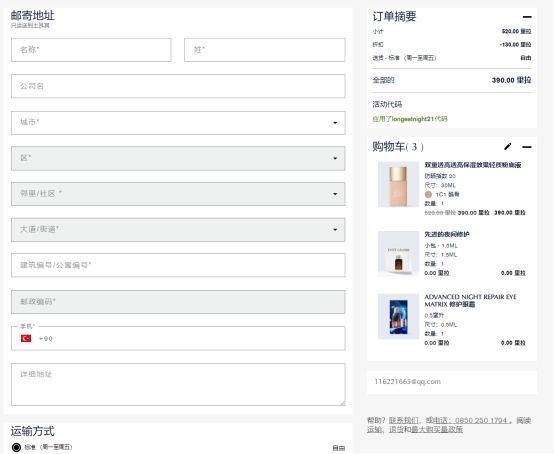Open the 城市 city dropdown
The height and width of the screenshot is (454, 554).
[x=178, y=123]
